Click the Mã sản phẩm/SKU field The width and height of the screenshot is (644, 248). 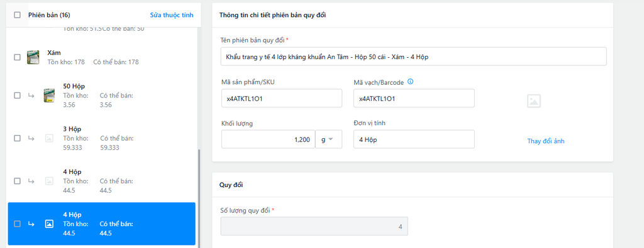tap(282, 99)
